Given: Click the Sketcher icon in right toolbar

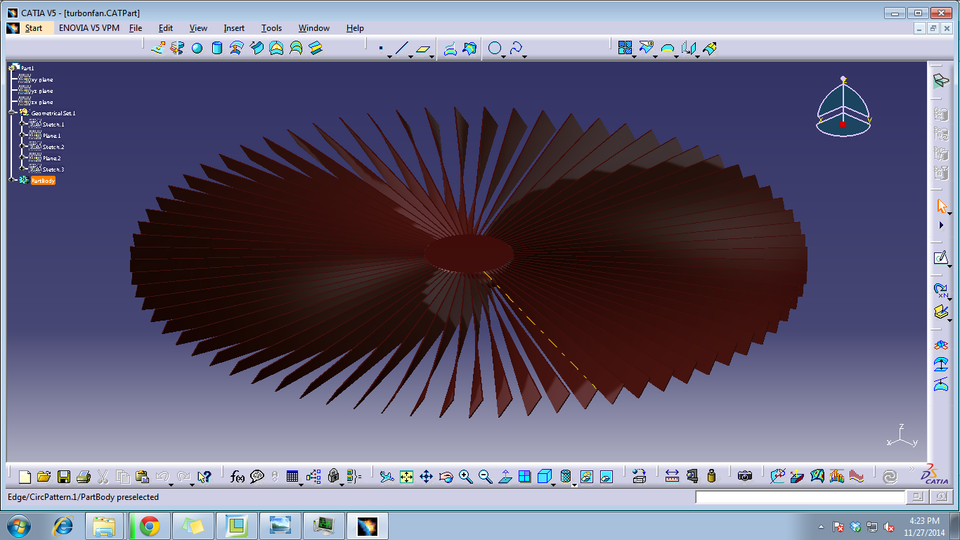Looking at the screenshot, I should tap(940, 258).
